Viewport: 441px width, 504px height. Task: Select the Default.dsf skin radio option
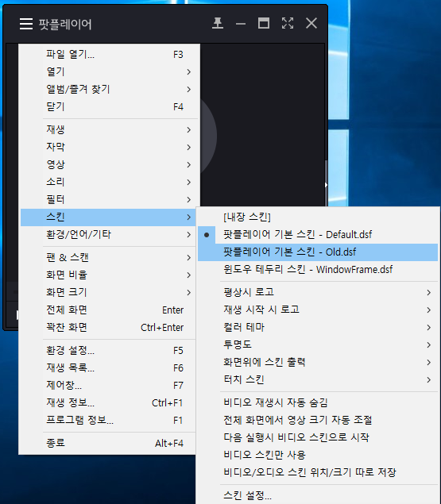pyautogui.click(x=318, y=235)
